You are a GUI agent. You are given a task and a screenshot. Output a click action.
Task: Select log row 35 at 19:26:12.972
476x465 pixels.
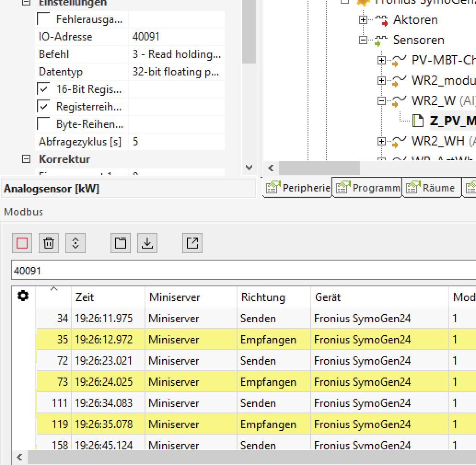256,339
